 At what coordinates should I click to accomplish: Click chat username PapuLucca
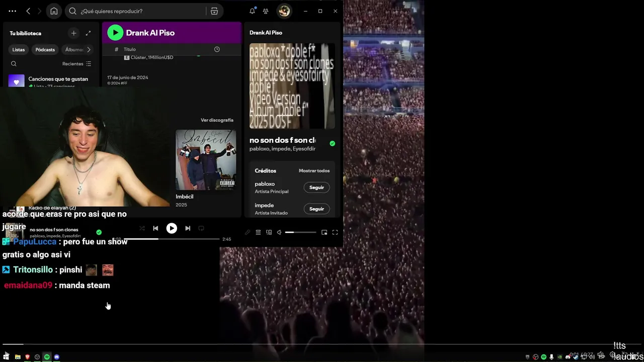[35, 242]
